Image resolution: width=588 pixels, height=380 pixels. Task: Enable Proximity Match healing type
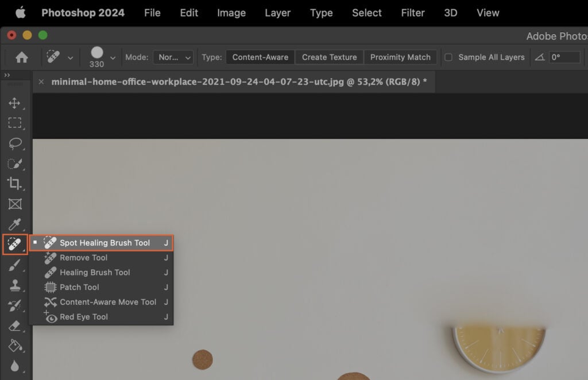point(400,57)
